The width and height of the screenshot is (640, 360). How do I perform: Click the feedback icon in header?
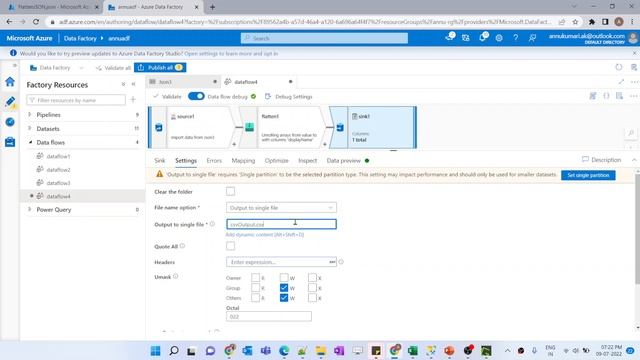click(x=532, y=38)
